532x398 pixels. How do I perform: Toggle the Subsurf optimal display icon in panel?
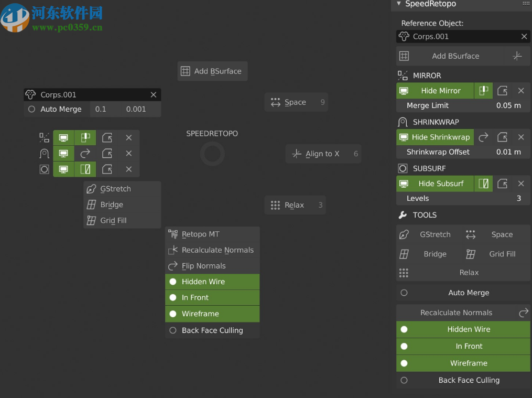[x=483, y=184]
